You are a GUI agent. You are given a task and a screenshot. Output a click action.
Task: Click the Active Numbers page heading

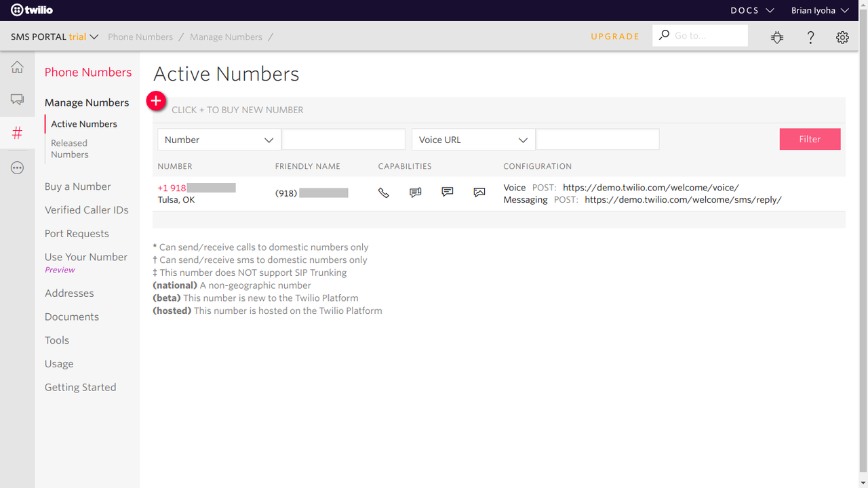pos(226,74)
